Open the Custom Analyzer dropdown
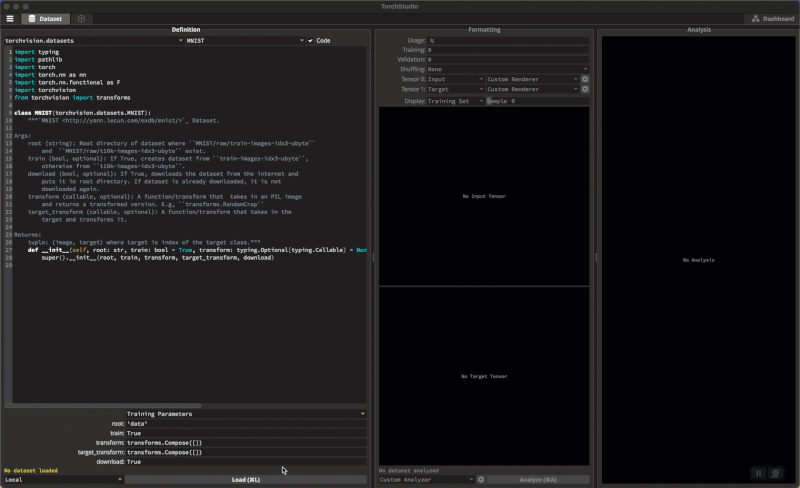This screenshot has height=488, width=800. (x=427, y=480)
